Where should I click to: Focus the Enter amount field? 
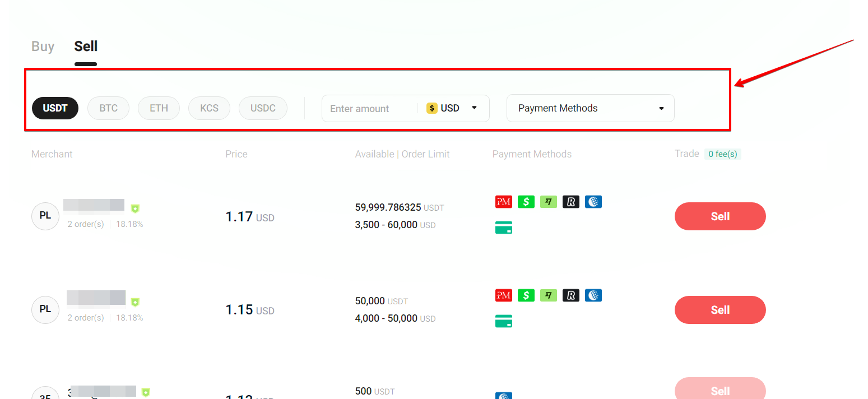click(x=370, y=108)
